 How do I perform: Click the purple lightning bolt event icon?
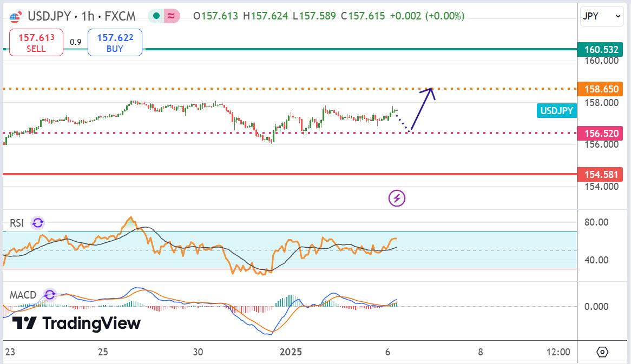(x=397, y=198)
